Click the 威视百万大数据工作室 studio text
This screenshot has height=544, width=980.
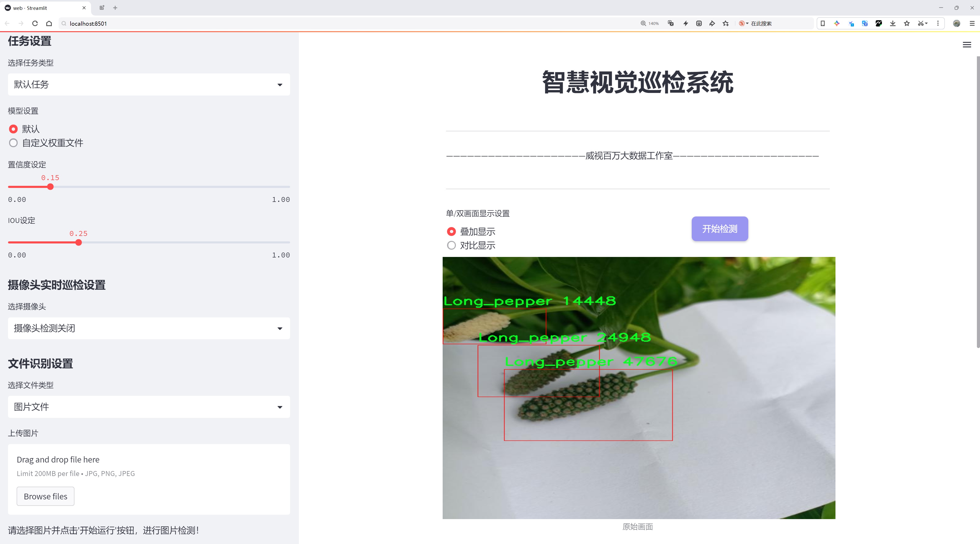coord(629,155)
